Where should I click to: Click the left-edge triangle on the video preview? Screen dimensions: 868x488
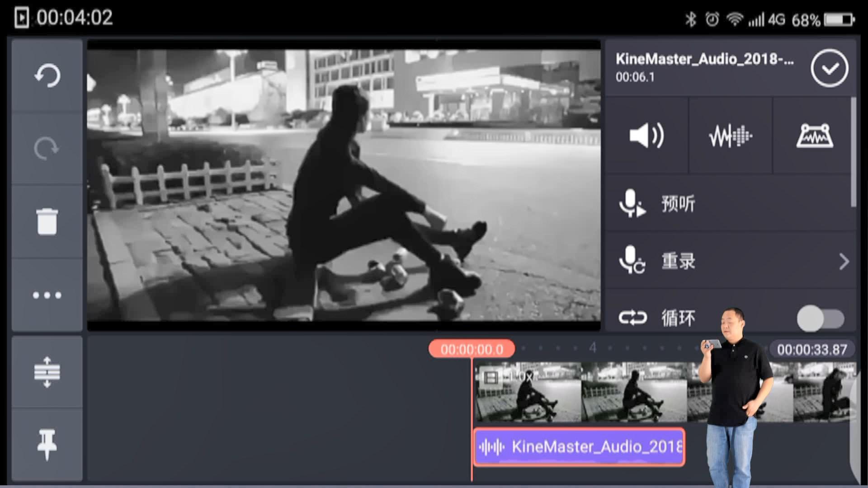91,83
